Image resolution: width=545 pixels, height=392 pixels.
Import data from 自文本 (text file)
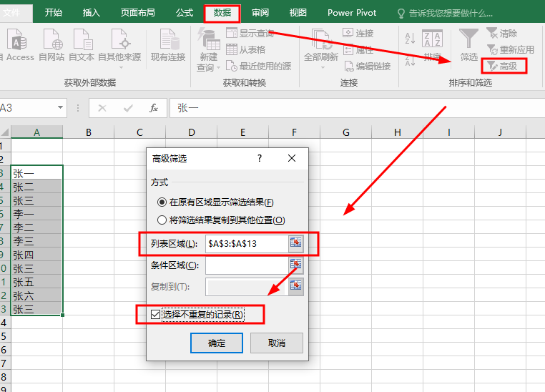click(82, 45)
